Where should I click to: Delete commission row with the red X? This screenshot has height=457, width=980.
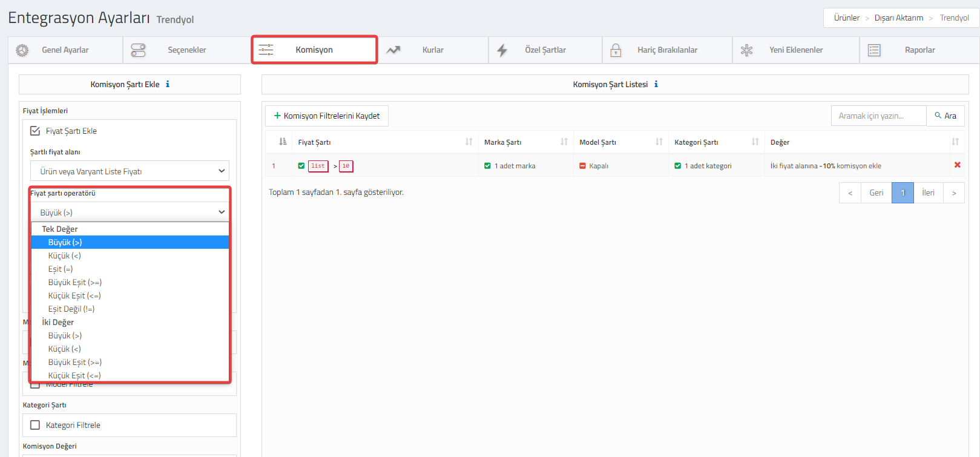pyautogui.click(x=958, y=165)
